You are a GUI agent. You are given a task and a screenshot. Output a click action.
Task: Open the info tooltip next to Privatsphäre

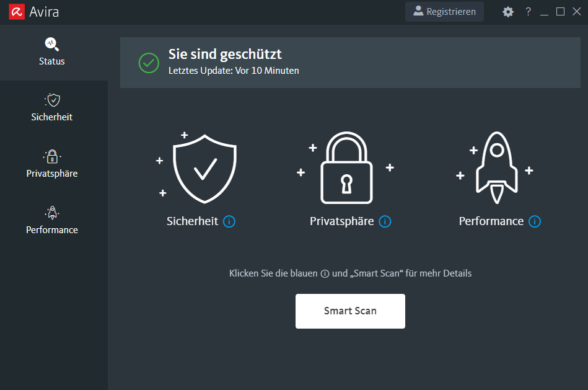(x=385, y=221)
